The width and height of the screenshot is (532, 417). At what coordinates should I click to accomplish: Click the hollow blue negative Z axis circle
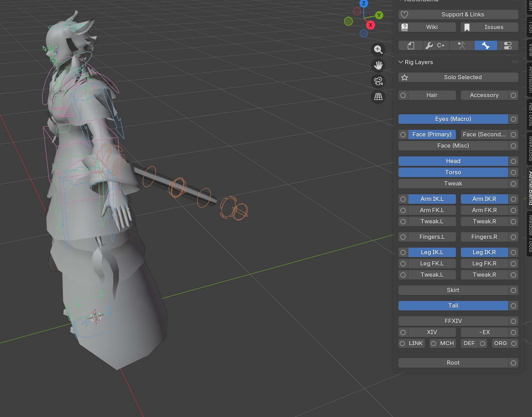coord(364,33)
